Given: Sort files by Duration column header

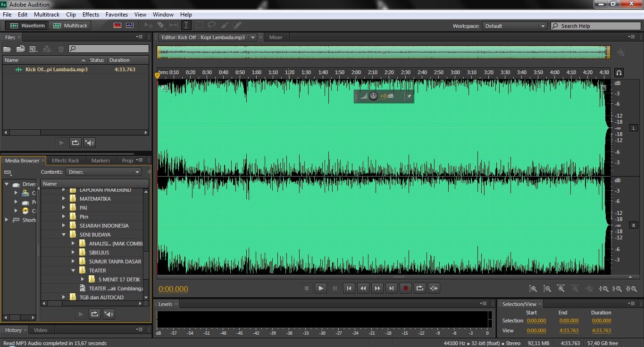Looking at the screenshot, I should click(119, 60).
